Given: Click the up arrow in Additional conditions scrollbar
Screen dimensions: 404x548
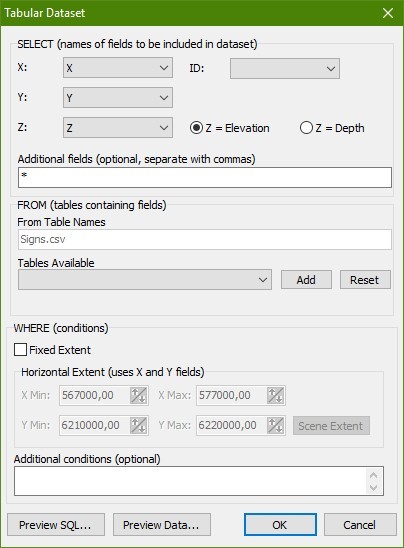Looking at the screenshot, I should coord(373,475).
